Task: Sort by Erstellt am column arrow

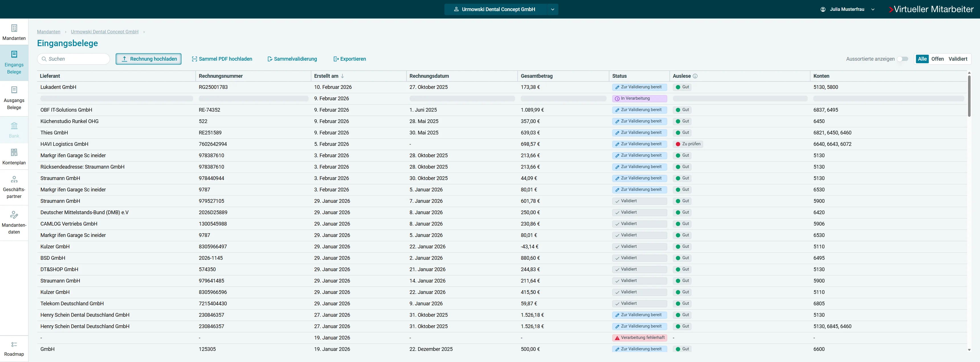Action: pyautogui.click(x=342, y=76)
